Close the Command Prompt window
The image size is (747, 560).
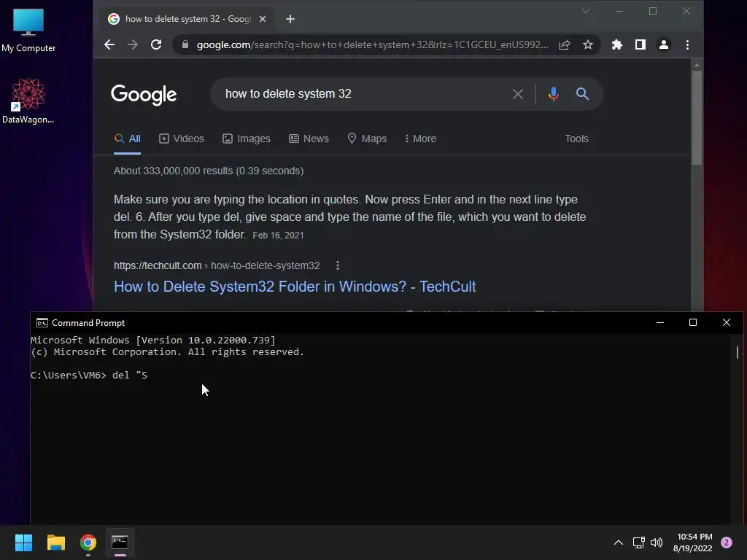click(x=726, y=322)
